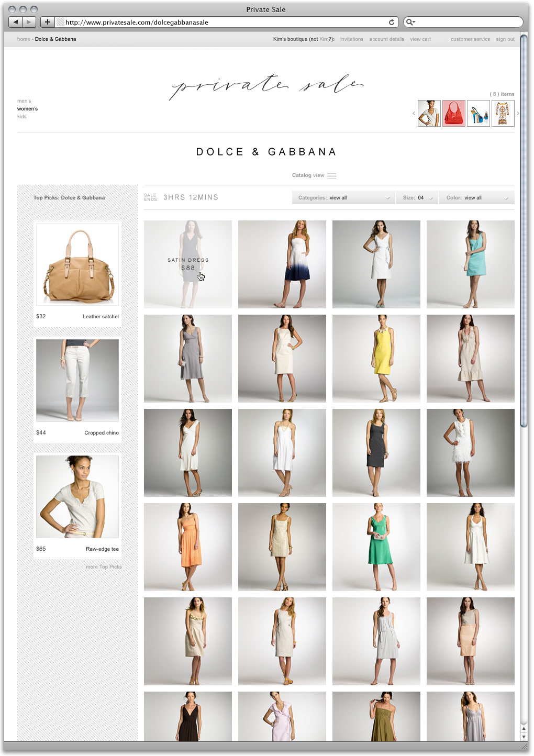The image size is (534, 756).
Task: Expand the Color filter dropdown
Action: point(477,198)
